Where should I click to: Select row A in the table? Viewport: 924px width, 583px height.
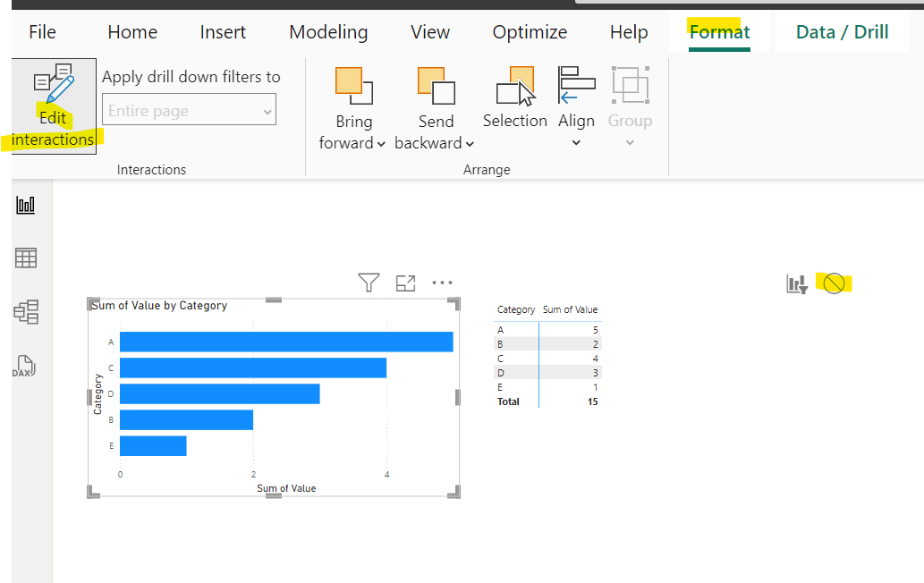click(547, 330)
